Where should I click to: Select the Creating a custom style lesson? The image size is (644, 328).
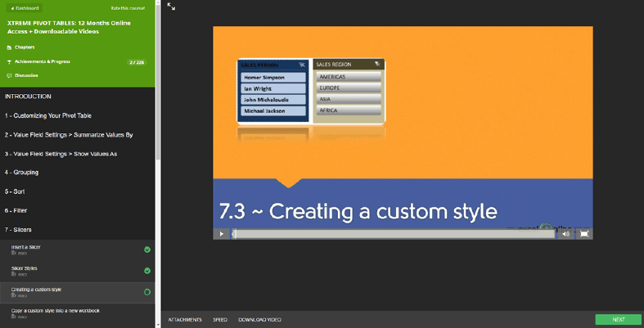78,292
